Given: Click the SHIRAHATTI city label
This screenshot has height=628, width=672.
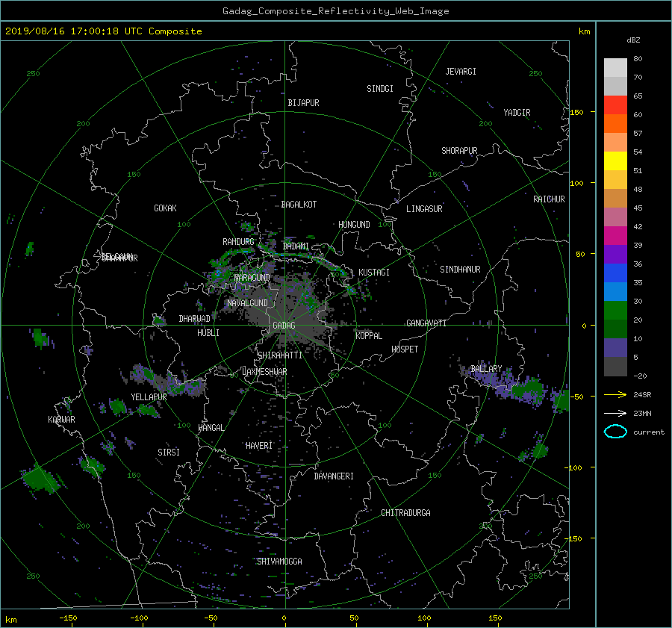Looking at the screenshot, I should pos(280,355).
